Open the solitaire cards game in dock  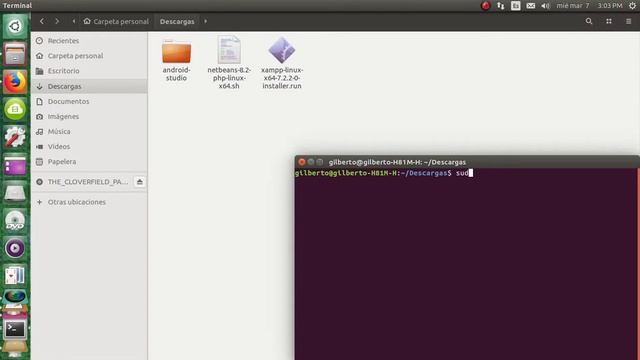point(15,276)
